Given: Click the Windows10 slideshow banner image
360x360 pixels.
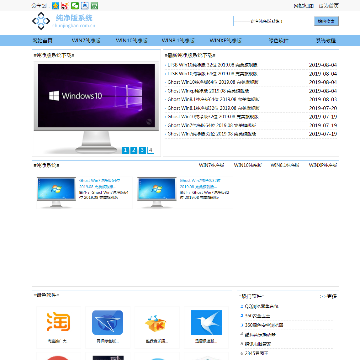Looking at the screenshot, I should click(96, 107).
